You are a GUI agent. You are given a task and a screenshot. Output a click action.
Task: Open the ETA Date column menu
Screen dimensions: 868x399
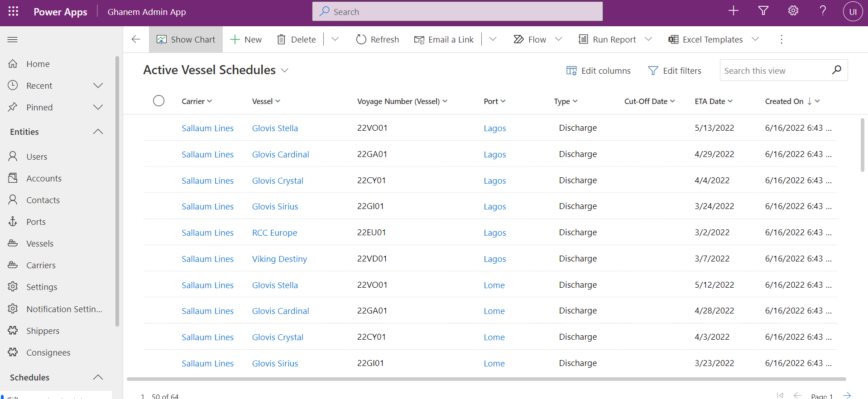point(714,101)
